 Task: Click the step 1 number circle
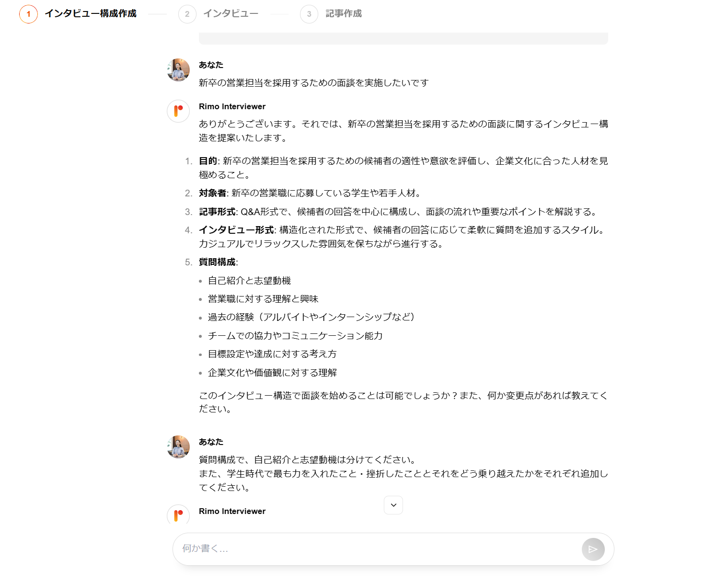(28, 14)
